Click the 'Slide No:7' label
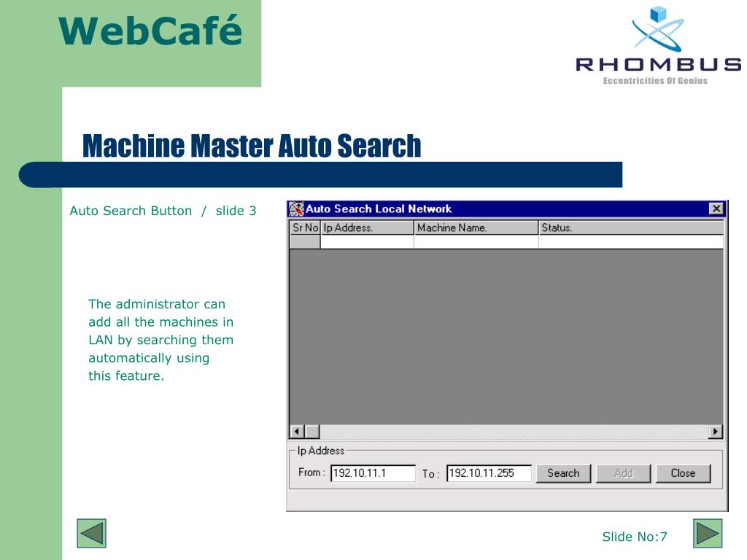This screenshot has height=560, width=747. pos(635,537)
